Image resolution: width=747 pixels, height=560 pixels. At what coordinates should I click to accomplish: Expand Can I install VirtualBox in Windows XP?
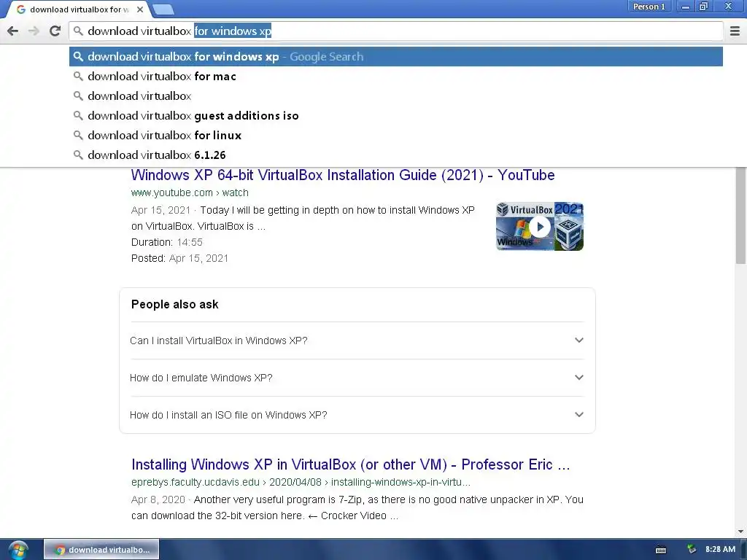tap(357, 341)
